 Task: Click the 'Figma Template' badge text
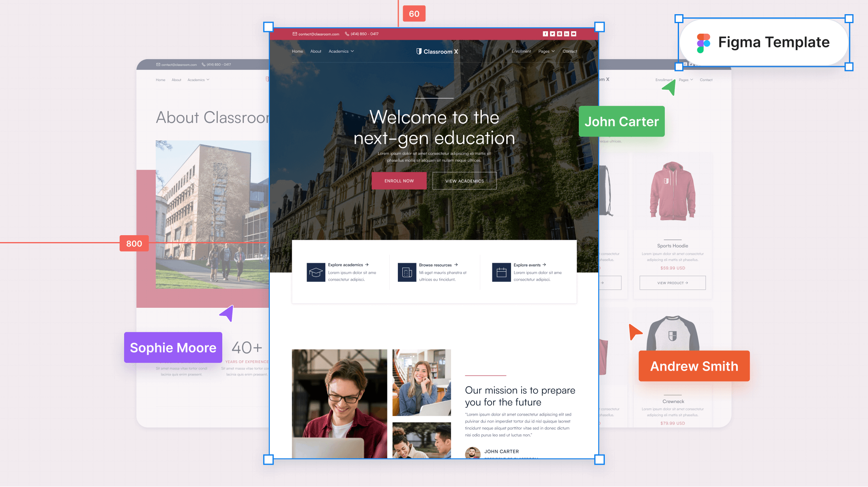pos(774,42)
